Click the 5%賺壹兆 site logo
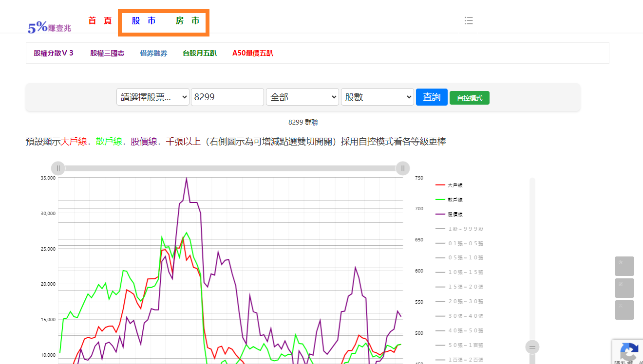The image size is (643, 364). coord(49,28)
